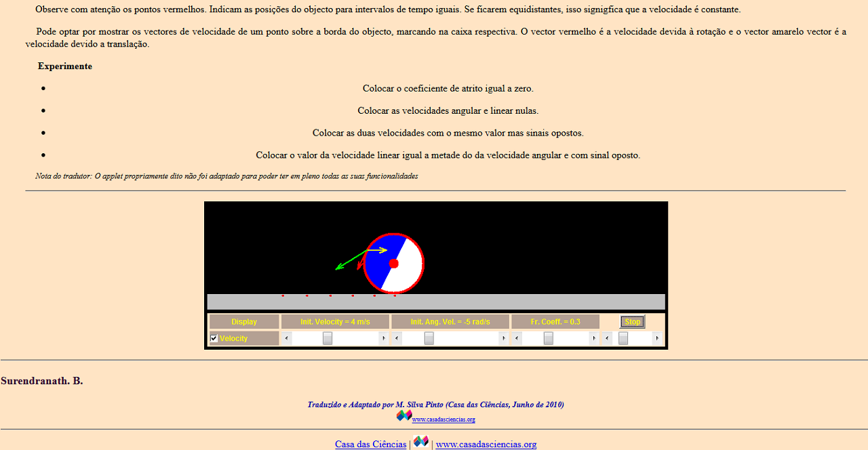Click the Init. Ang. Vel. slider thumb

(429, 338)
